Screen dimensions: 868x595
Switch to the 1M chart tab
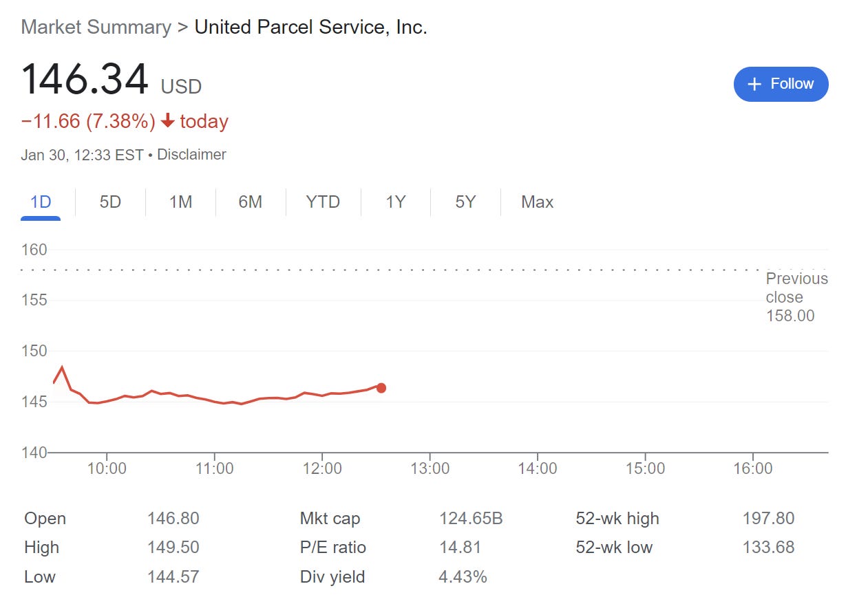pyautogui.click(x=180, y=202)
